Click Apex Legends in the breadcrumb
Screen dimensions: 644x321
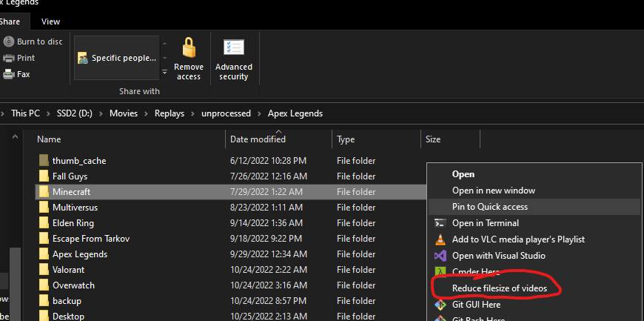[x=295, y=113]
